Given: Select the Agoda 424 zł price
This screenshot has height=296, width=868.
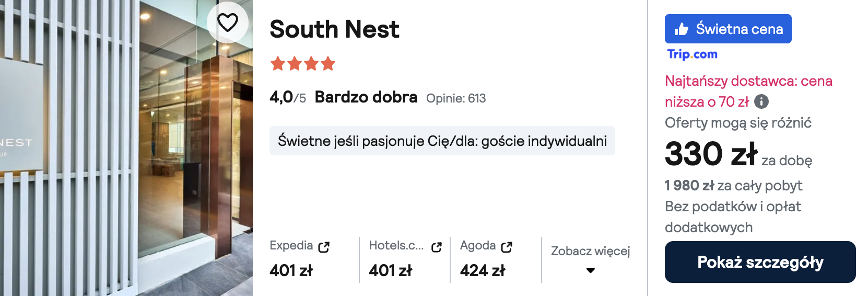Looking at the screenshot, I should pos(482,270).
